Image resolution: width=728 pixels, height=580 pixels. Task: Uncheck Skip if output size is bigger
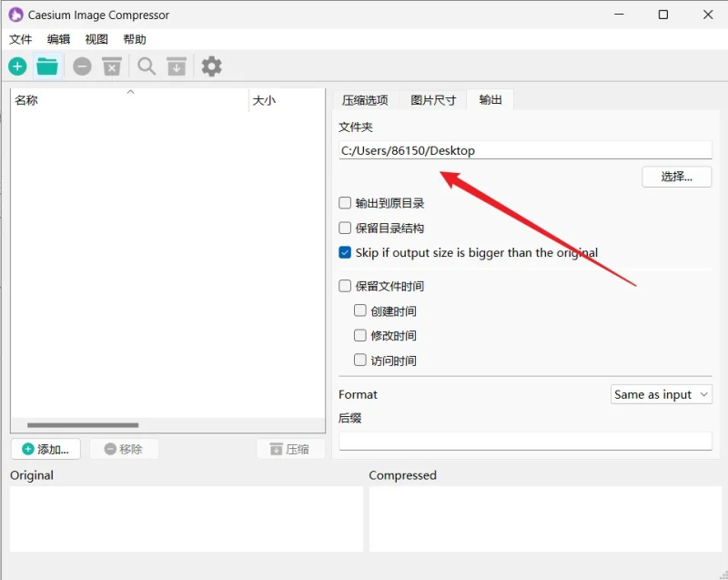point(345,253)
